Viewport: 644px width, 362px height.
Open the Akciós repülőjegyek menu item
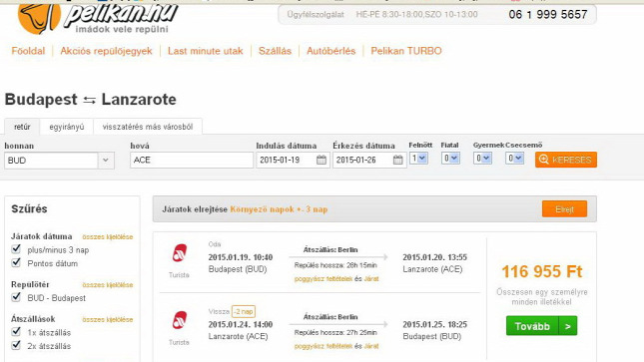click(x=106, y=51)
